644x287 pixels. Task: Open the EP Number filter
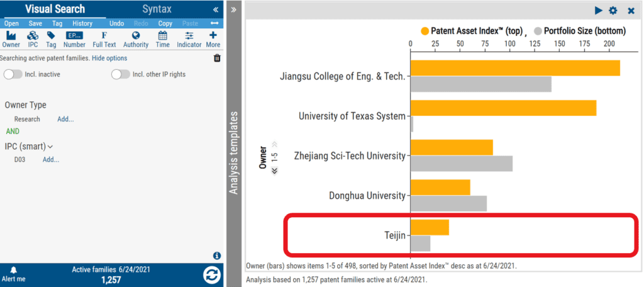74,40
